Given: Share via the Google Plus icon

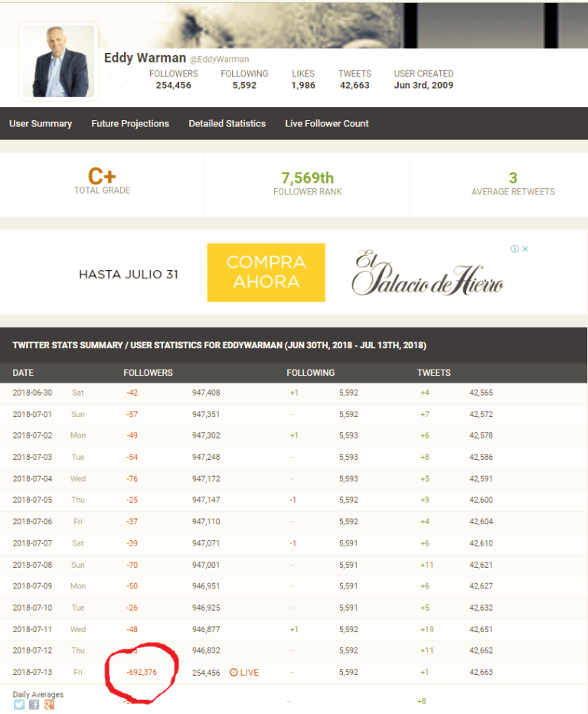Looking at the screenshot, I should [x=49, y=704].
